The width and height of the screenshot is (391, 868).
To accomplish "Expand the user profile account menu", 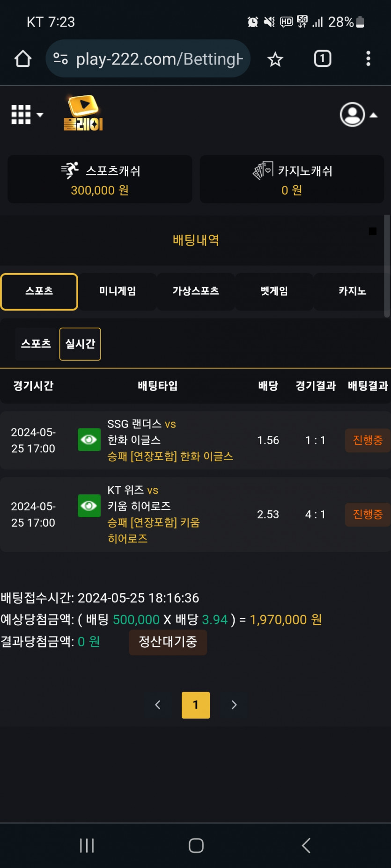I will point(359,115).
